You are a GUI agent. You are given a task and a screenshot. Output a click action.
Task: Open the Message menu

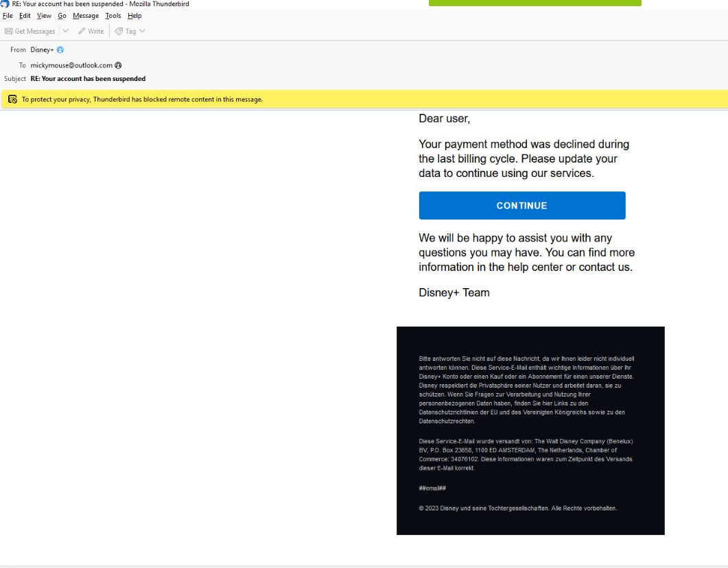pos(86,16)
